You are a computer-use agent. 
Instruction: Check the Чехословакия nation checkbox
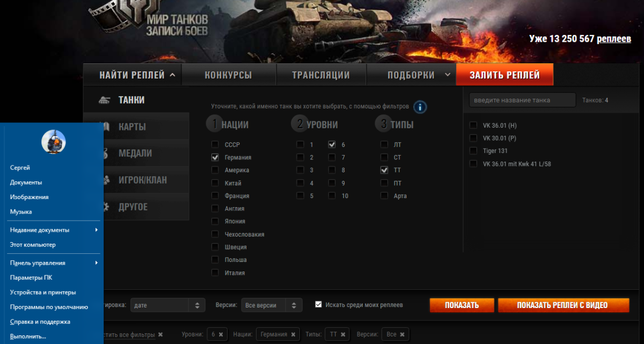pyautogui.click(x=215, y=234)
